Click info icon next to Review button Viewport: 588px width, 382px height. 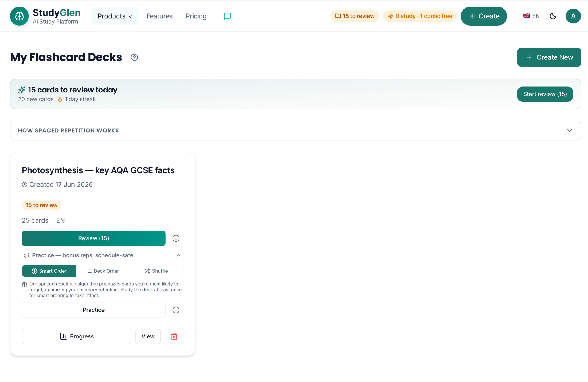pos(176,238)
